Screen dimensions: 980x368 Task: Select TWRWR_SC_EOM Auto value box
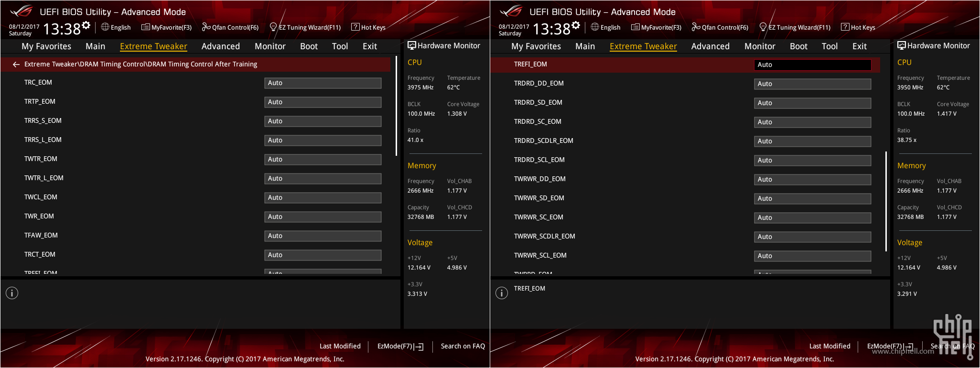point(813,218)
